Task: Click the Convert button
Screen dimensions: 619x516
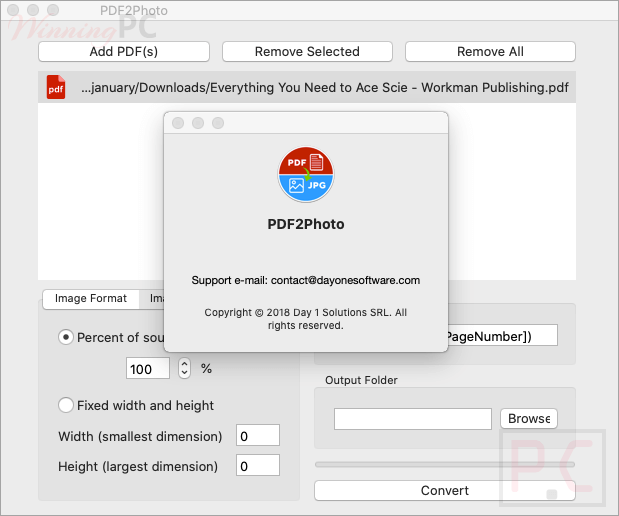Action: coord(445,490)
